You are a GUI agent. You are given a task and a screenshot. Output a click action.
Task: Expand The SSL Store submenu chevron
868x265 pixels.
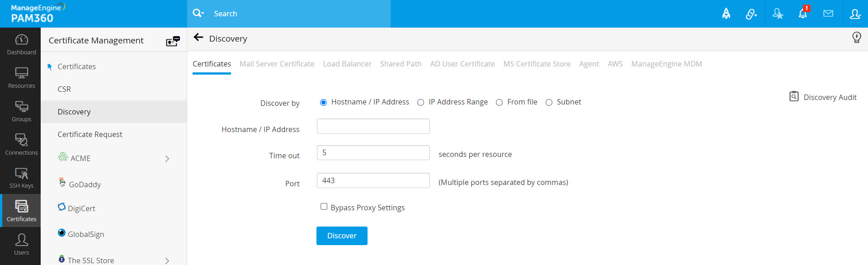point(167,260)
